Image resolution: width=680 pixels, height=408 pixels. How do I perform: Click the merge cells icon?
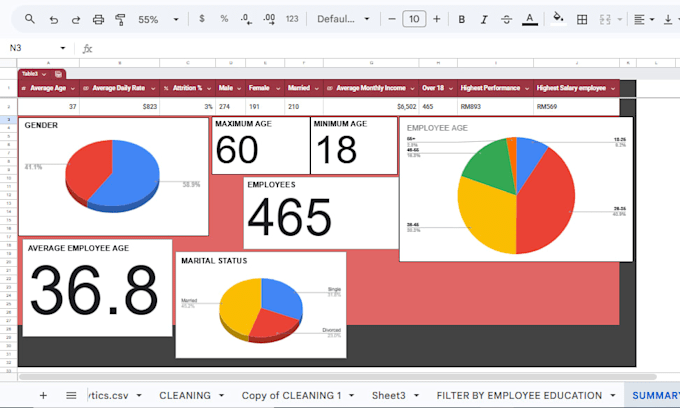click(x=605, y=20)
